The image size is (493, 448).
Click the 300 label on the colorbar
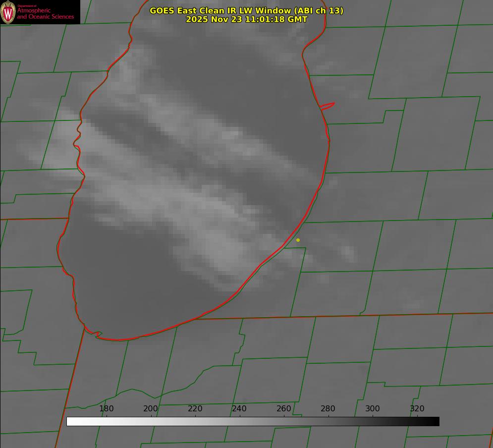[x=373, y=408]
